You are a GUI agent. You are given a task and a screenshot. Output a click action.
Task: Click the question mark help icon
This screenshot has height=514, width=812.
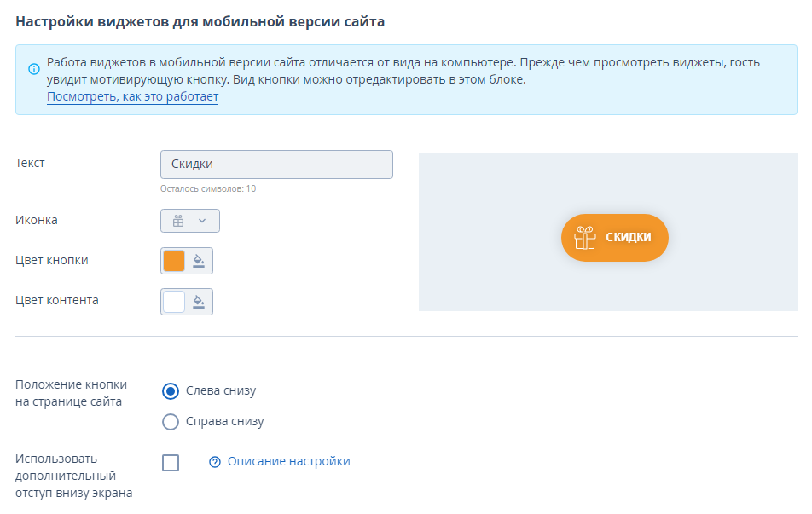pos(214,462)
